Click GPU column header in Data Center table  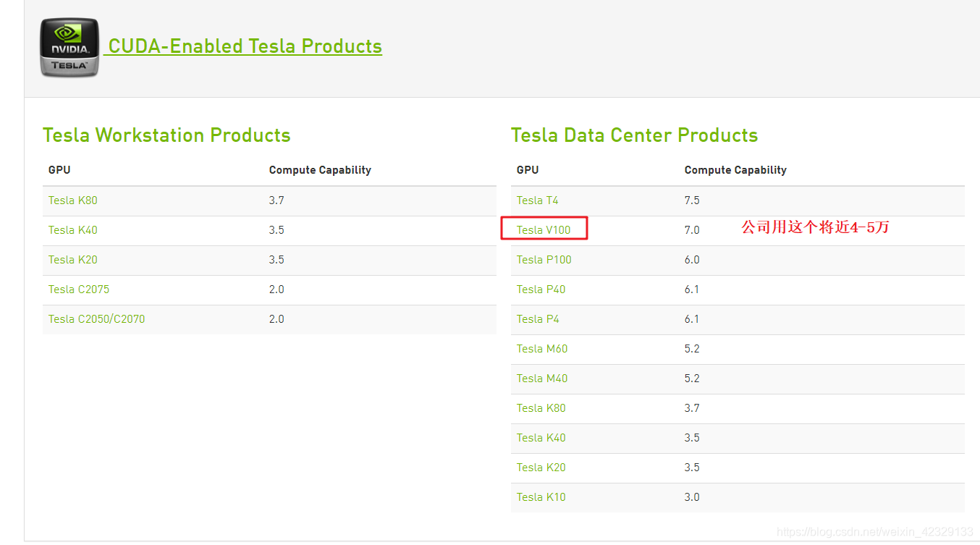528,170
